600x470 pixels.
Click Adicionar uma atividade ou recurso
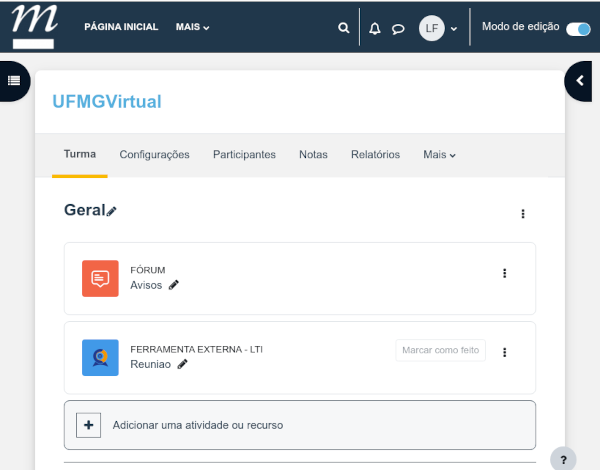pos(198,425)
